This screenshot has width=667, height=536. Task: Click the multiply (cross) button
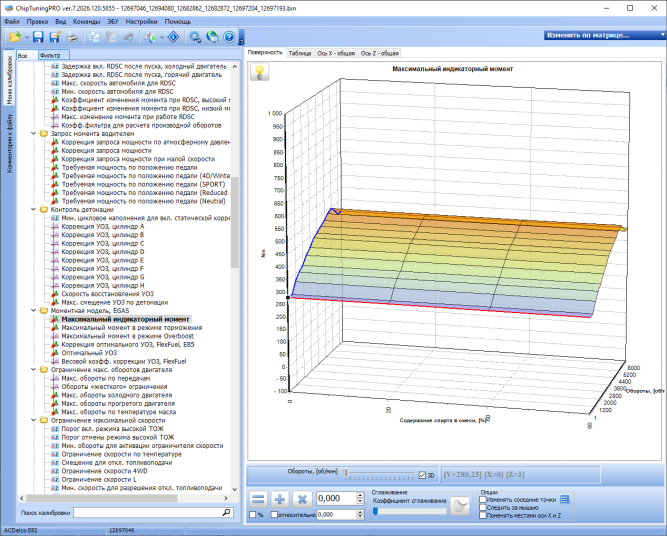coord(302,499)
